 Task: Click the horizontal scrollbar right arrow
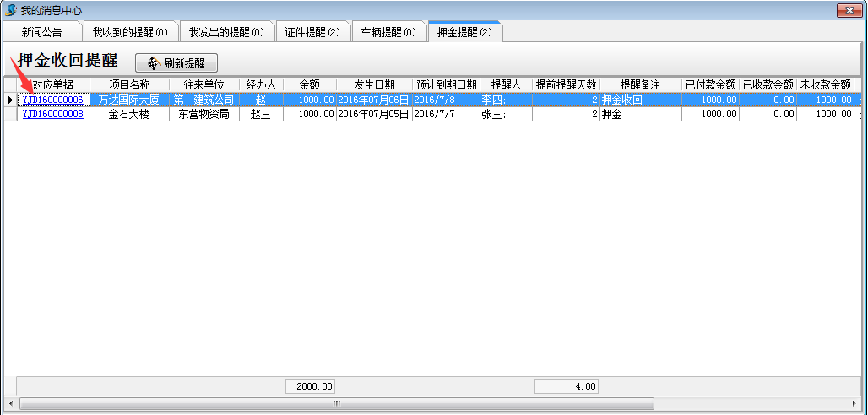[854, 403]
